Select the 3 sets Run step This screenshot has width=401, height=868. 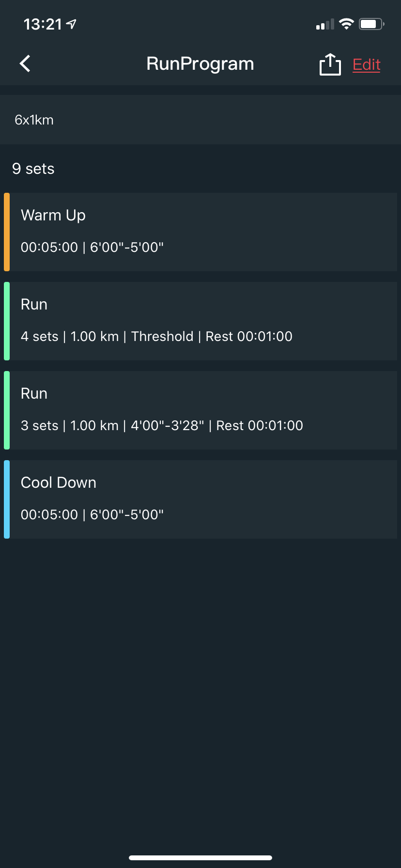(x=203, y=410)
